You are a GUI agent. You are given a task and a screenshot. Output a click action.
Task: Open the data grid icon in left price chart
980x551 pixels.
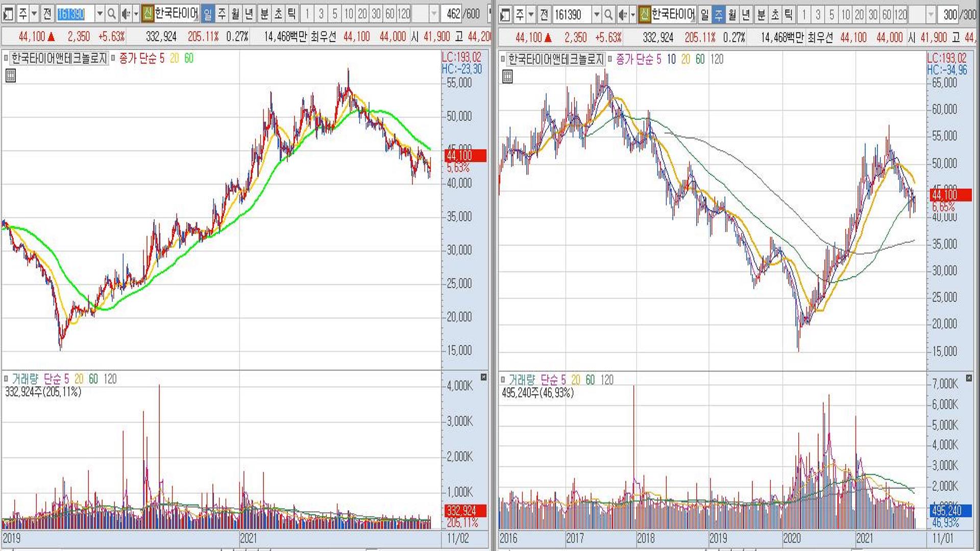click(x=10, y=76)
